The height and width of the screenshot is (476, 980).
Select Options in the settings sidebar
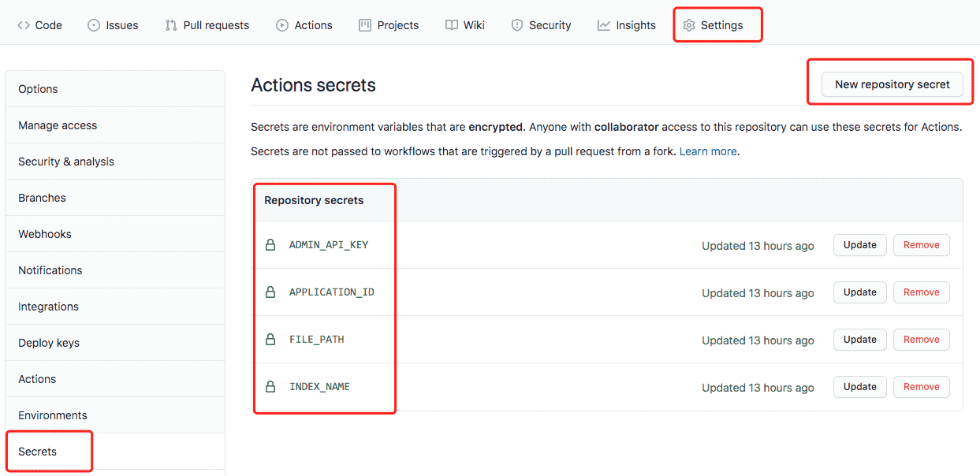tap(115, 89)
